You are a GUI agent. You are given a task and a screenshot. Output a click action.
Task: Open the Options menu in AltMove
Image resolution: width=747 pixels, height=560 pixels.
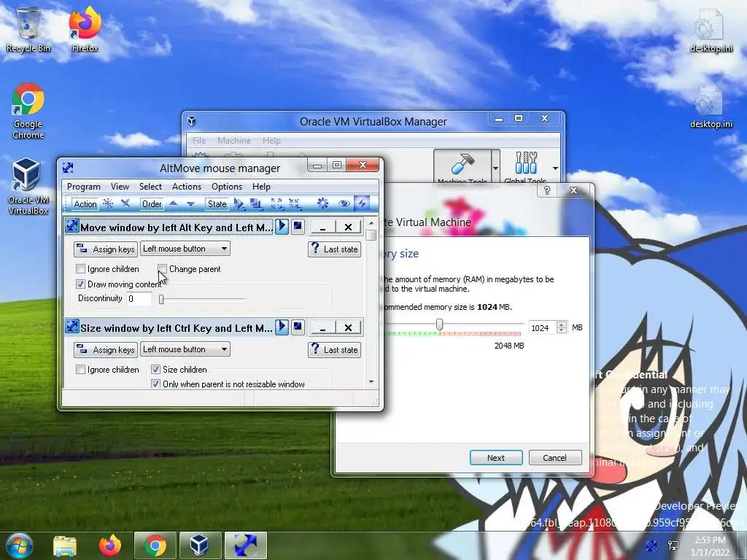[x=227, y=187]
